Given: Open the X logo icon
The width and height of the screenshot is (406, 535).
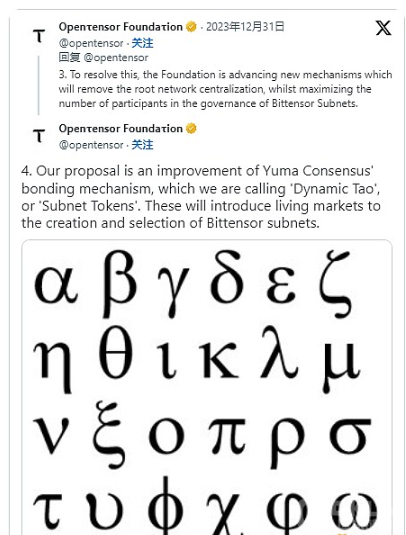Looking at the screenshot, I should [x=383, y=28].
